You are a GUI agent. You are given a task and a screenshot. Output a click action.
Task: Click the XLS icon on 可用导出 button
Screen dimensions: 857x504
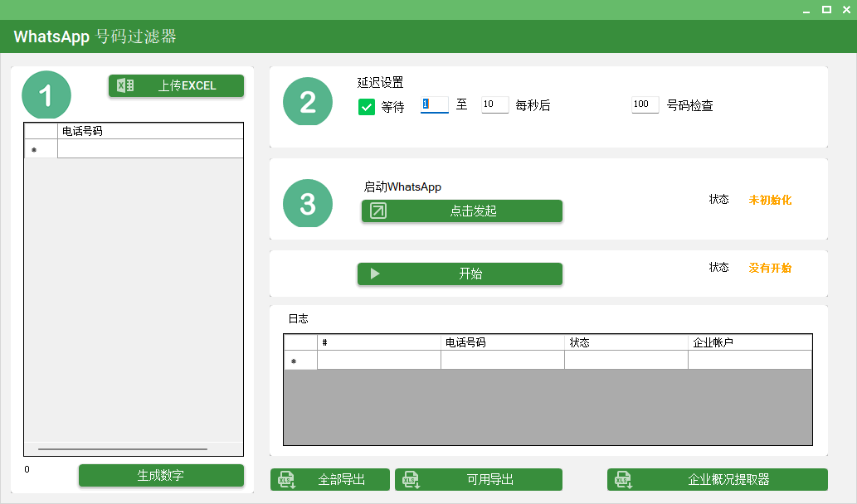coord(411,480)
